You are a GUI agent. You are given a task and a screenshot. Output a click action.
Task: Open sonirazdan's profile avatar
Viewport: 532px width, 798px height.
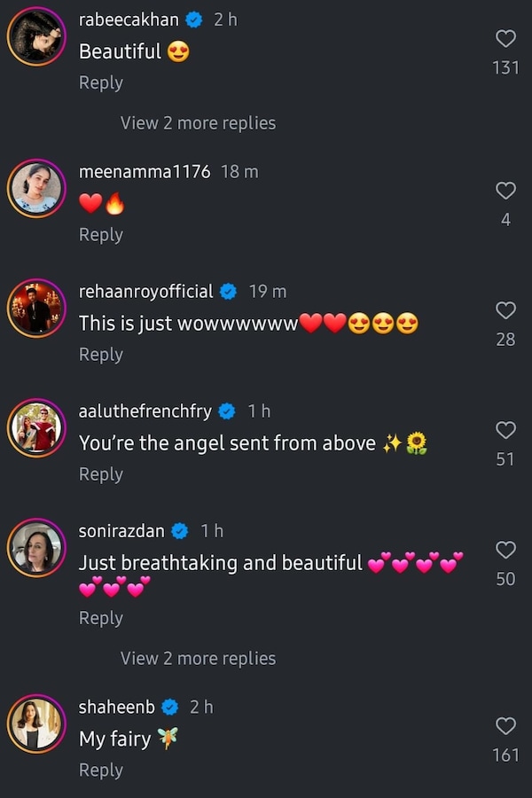36,547
